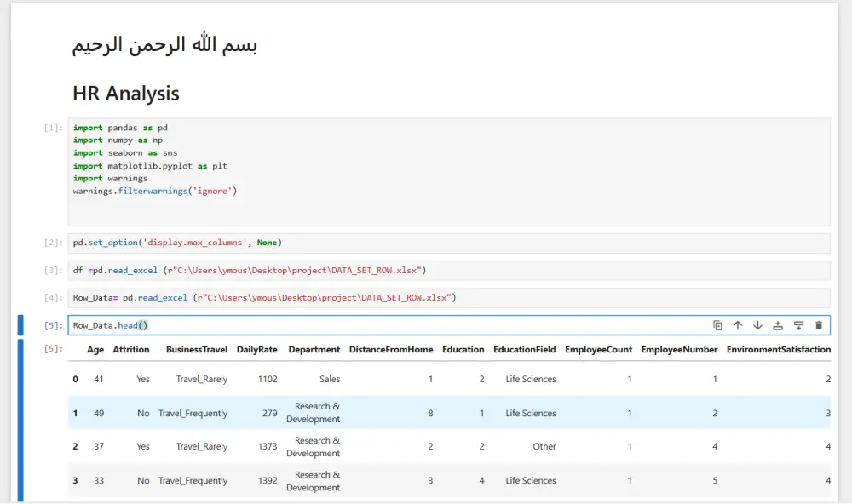This screenshot has height=504, width=852.
Task: Click Life Sciences in row 1
Action: [x=531, y=413]
